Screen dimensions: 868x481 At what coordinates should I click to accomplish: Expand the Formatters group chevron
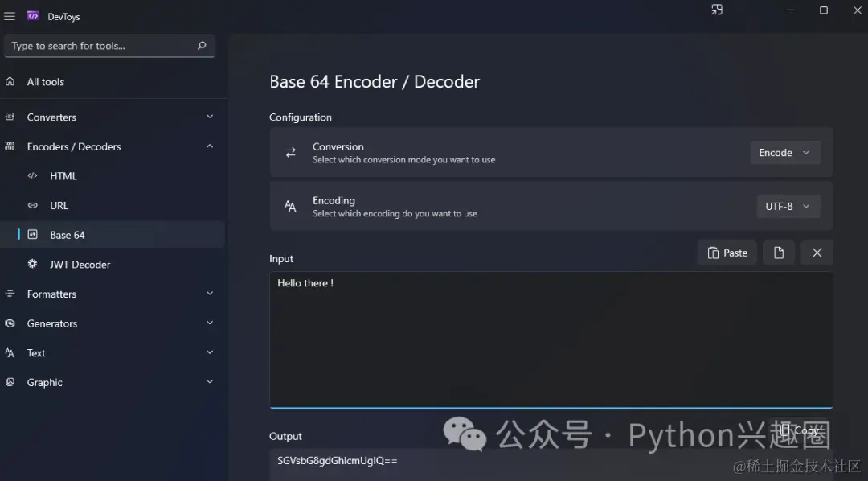pyautogui.click(x=210, y=293)
